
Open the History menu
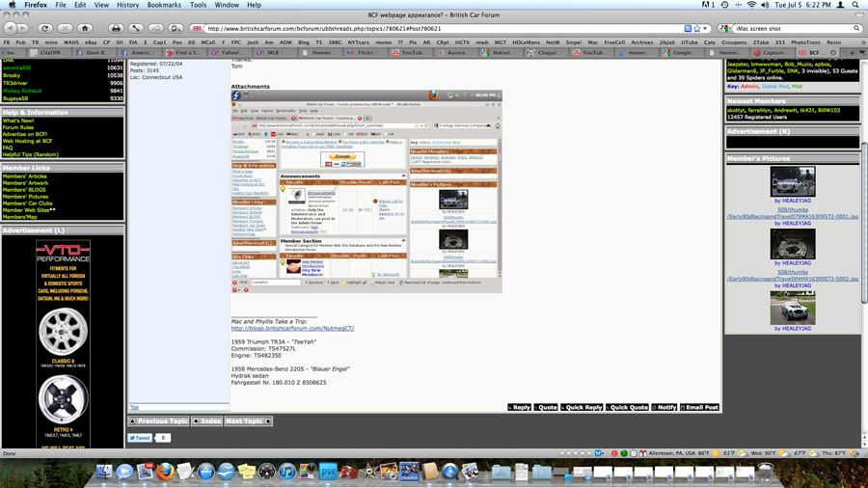[x=127, y=5]
